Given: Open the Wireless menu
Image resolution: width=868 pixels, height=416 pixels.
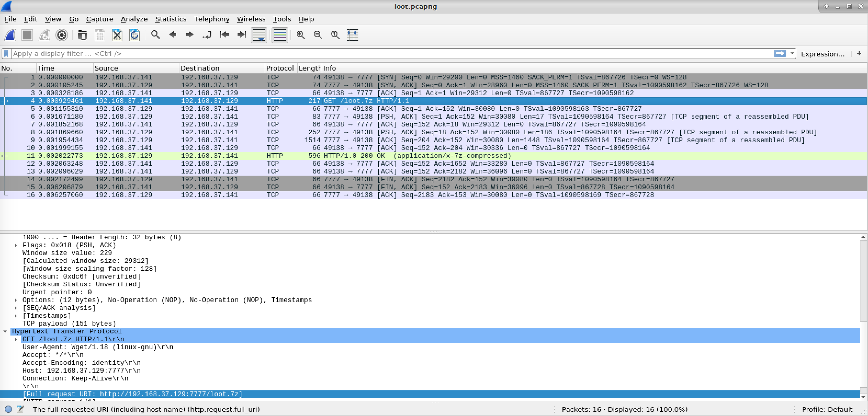Looking at the screenshot, I should coord(251,19).
